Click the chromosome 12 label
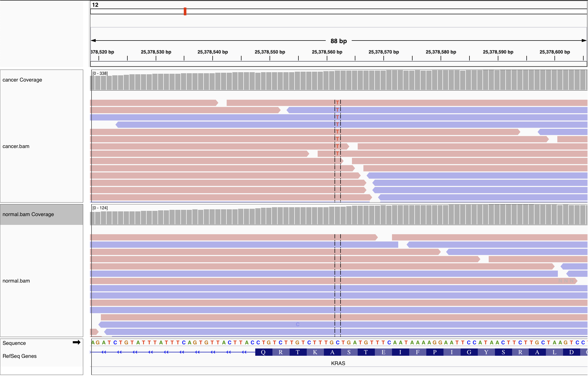The width and height of the screenshot is (588, 376). [95, 4]
